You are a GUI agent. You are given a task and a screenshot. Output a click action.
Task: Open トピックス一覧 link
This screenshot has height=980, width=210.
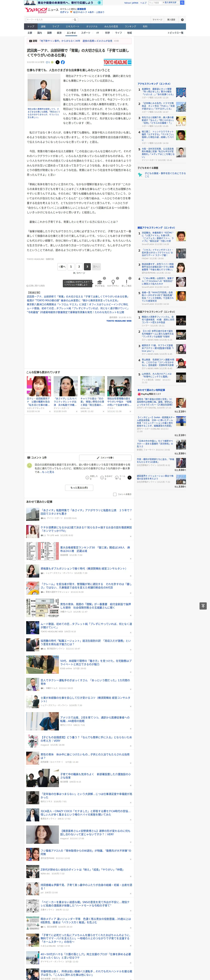tap(175, 33)
